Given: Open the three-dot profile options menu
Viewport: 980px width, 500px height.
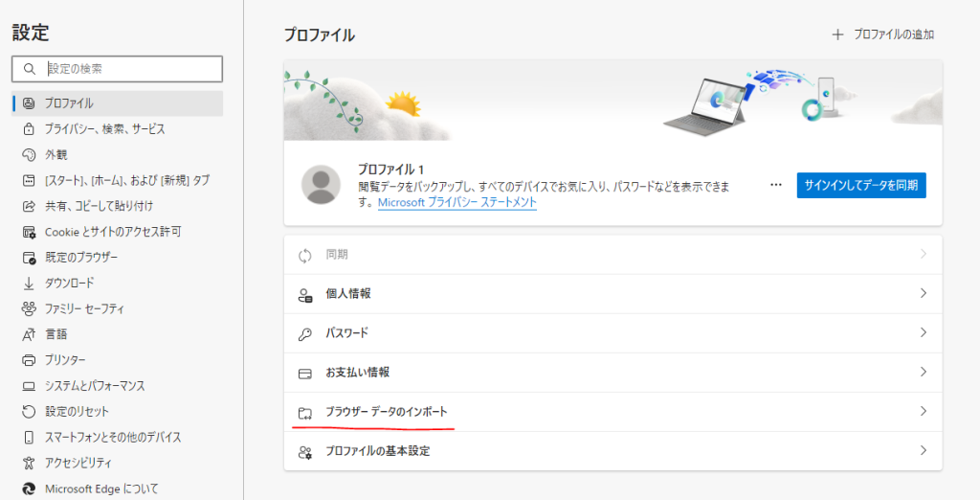Looking at the screenshot, I should [x=776, y=185].
